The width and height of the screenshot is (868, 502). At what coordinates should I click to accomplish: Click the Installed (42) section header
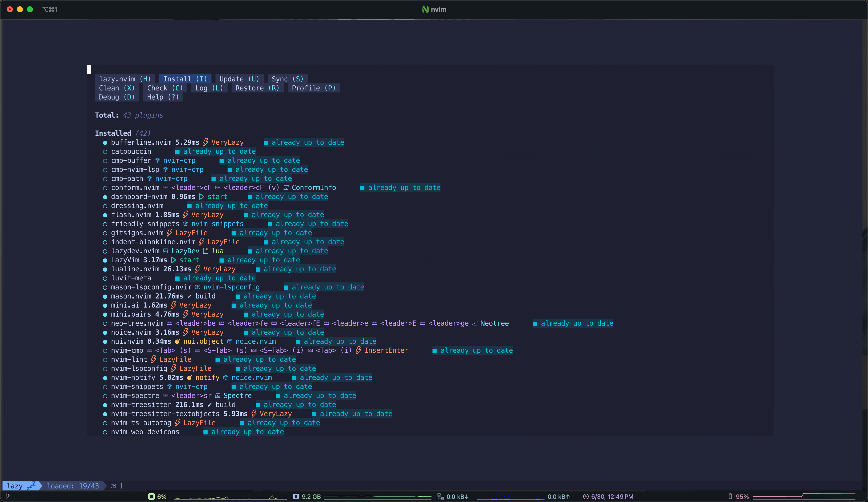[123, 133]
